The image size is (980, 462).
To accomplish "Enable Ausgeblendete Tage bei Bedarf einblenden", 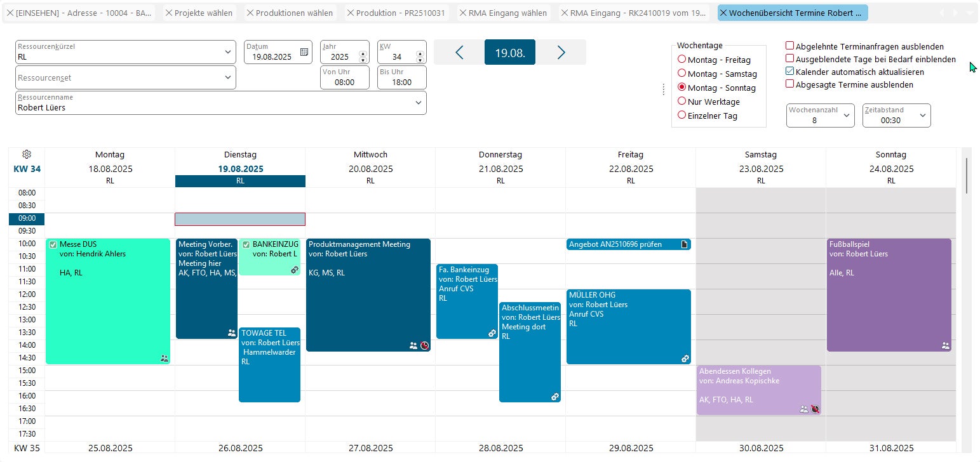I will [790, 58].
